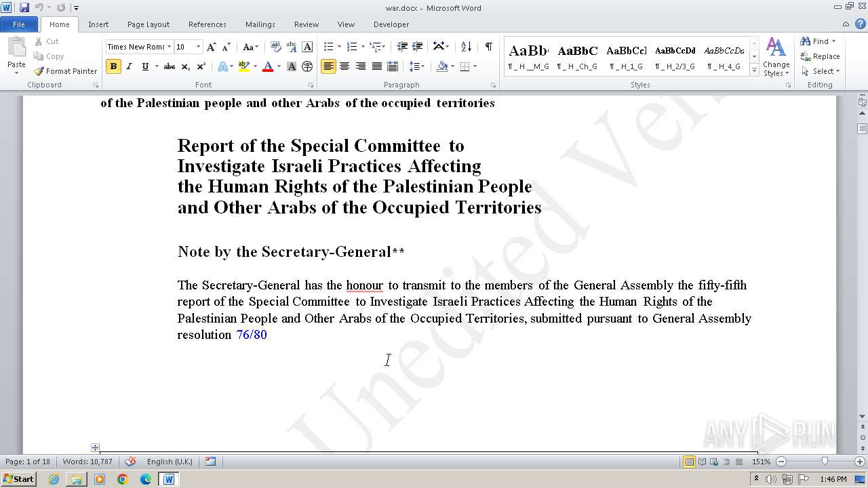This screenshot has width=868, height=488.
Task: Click Clear Formatting icon
Action: [275, 47]
